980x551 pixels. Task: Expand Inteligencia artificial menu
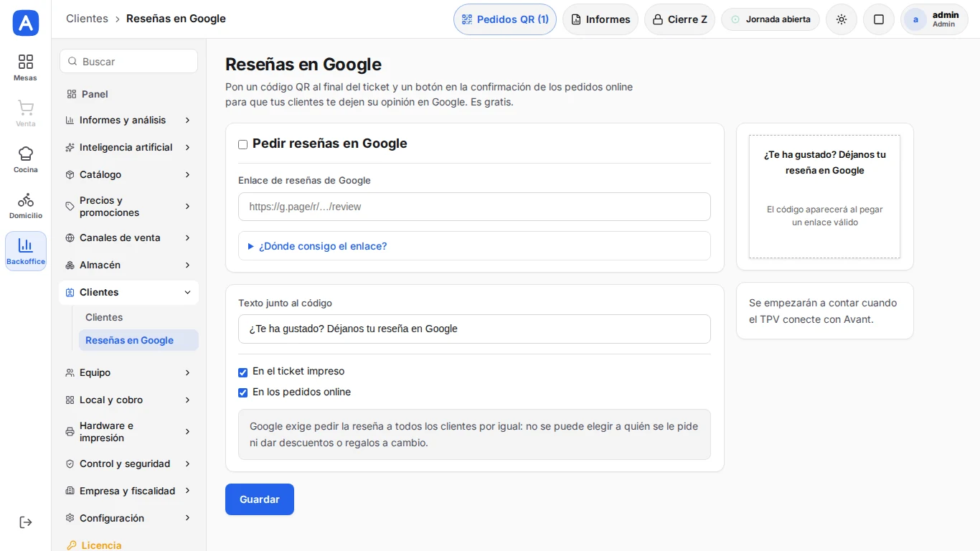click(128, 147)
